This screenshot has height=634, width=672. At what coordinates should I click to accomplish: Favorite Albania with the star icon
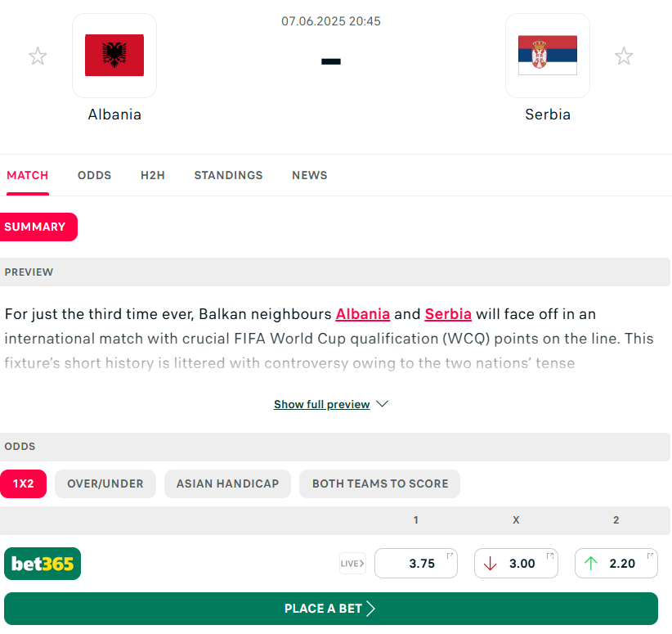point(38,56)
